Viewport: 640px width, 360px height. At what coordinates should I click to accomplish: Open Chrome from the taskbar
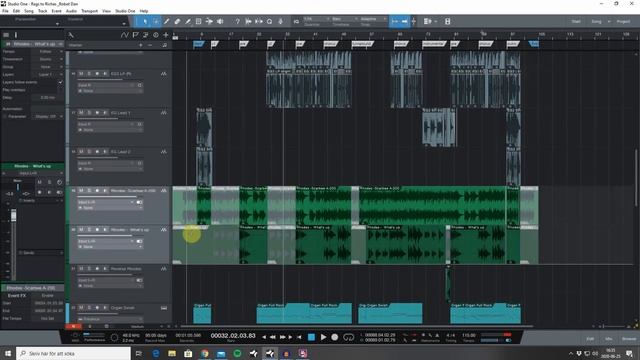tap(204, 353)
